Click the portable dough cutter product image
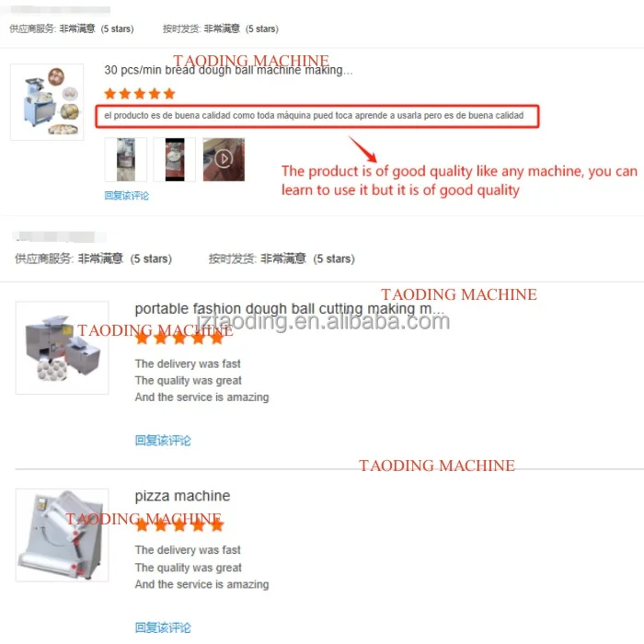 coord(62,348)
